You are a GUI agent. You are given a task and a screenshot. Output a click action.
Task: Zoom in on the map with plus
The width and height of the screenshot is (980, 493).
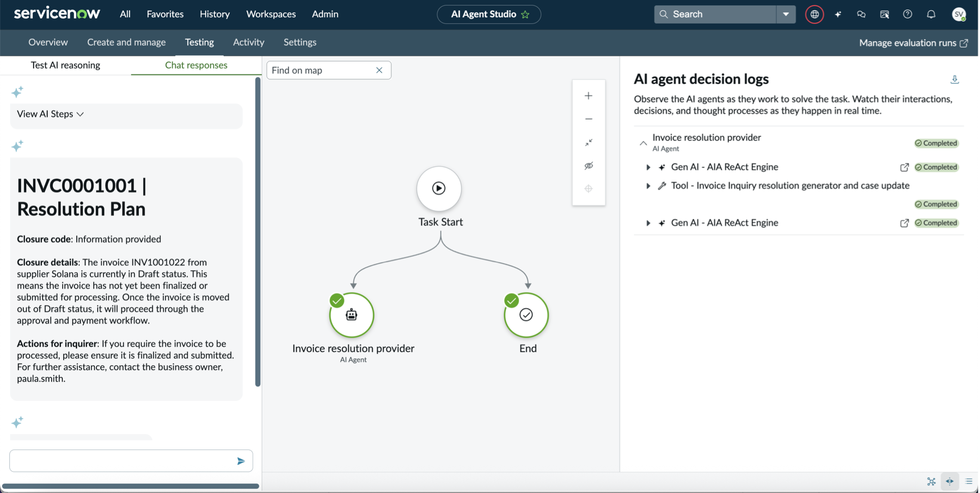pos(589,96)
